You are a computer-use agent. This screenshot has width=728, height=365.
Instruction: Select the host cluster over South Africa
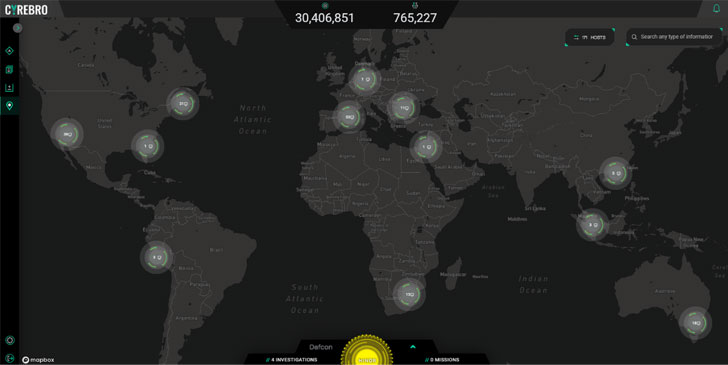coord(409,294)
